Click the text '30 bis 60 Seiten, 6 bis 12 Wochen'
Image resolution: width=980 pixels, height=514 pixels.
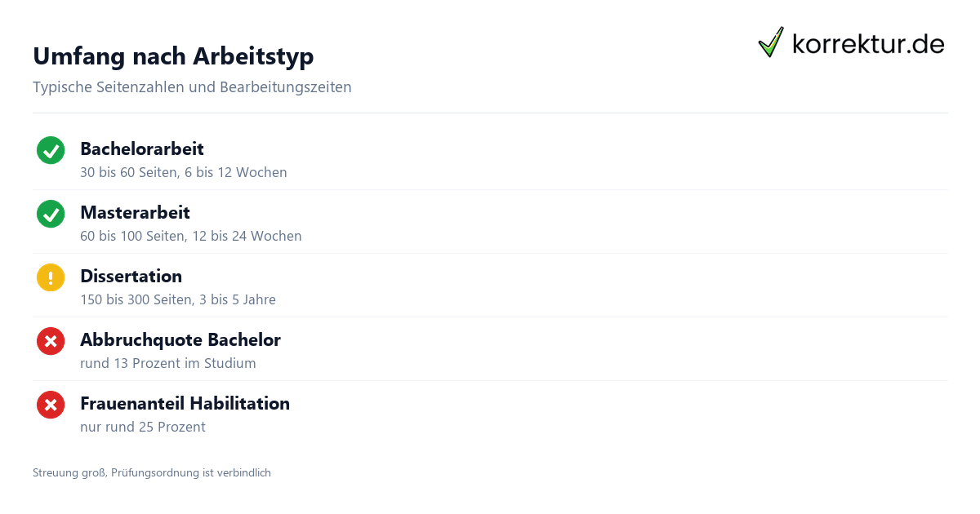point(184,172)
